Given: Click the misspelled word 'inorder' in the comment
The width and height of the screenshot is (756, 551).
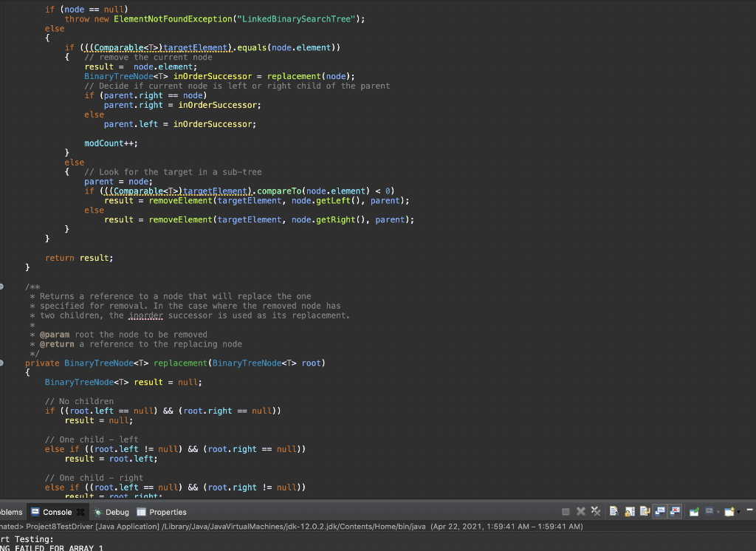Looking at the screenshot, I should (x=145, y=315).
